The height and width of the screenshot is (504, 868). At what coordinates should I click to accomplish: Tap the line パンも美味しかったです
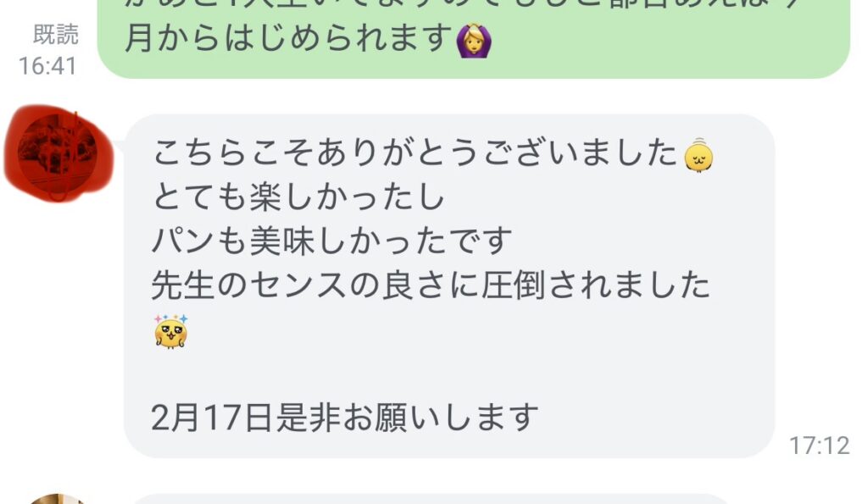tap(332, 241)
